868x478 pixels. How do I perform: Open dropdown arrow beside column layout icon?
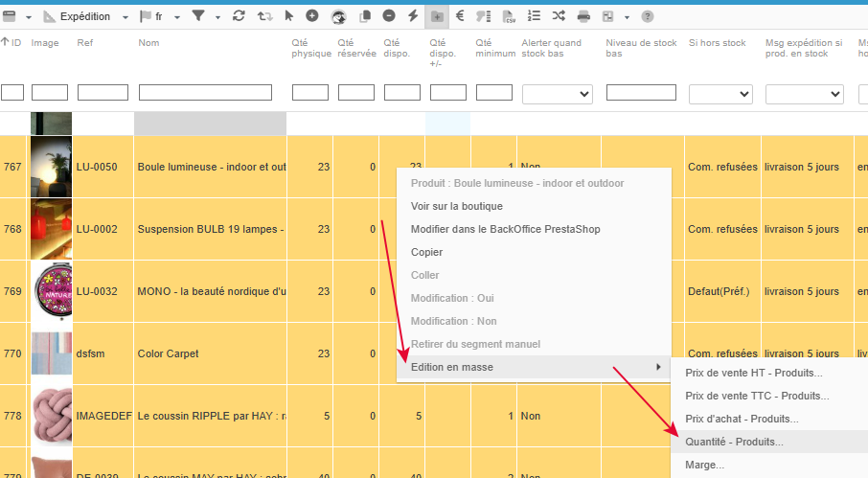(627, 17)
